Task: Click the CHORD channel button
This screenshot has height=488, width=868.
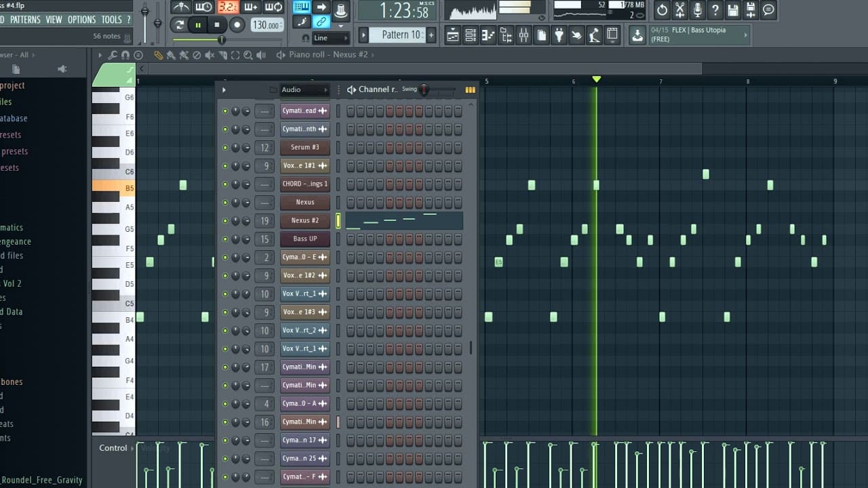Action: pyautogui.click(x=305, y=184)
